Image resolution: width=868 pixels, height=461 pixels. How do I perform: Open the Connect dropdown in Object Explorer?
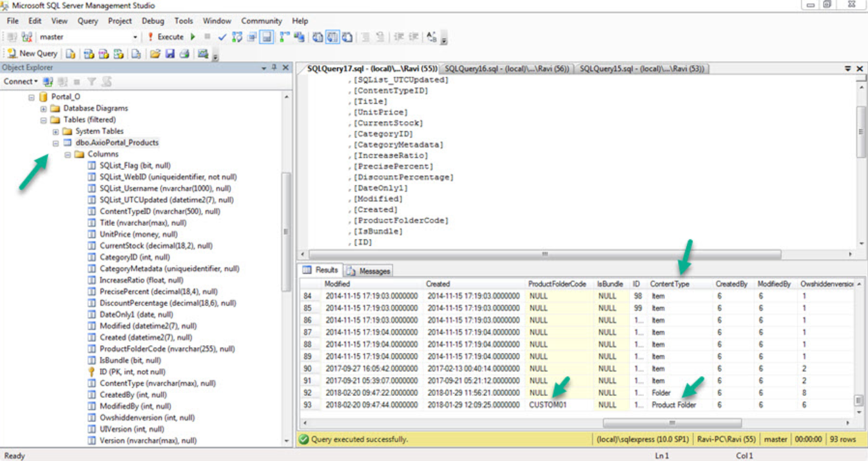point(21,82)
